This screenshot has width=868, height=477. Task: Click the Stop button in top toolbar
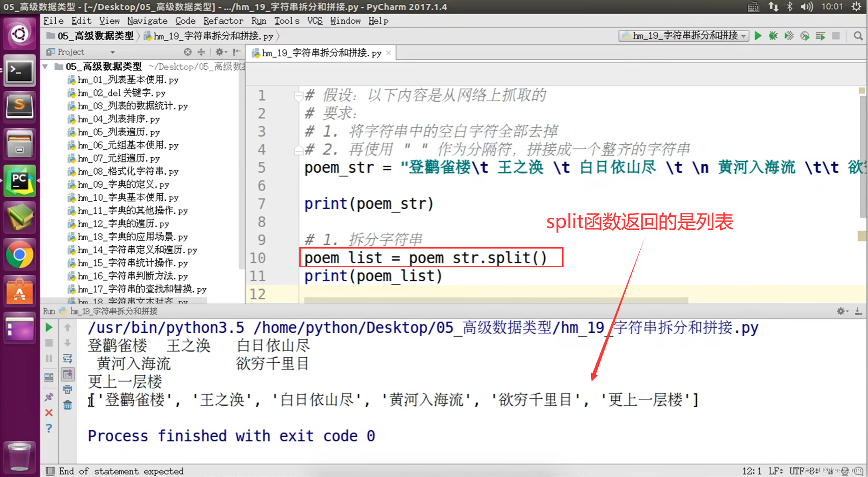click(x=836, y=36)
